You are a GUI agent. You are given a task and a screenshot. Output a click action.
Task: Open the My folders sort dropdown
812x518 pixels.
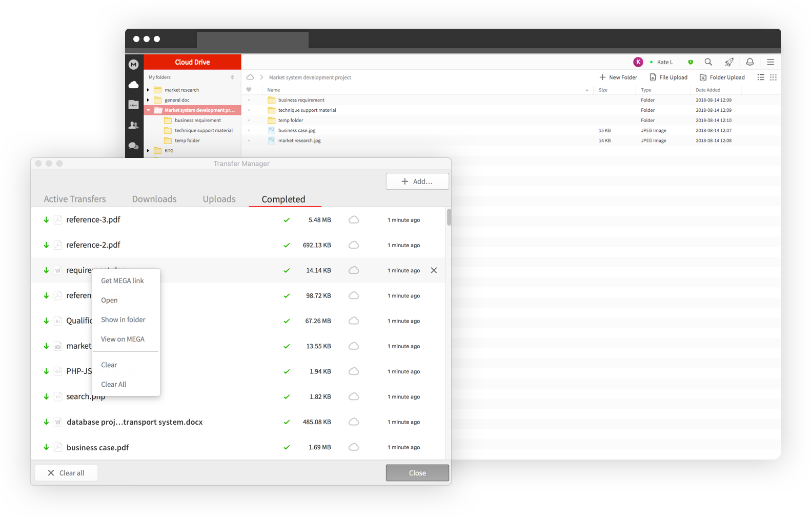pyautogui.click(x=232, y=77)
